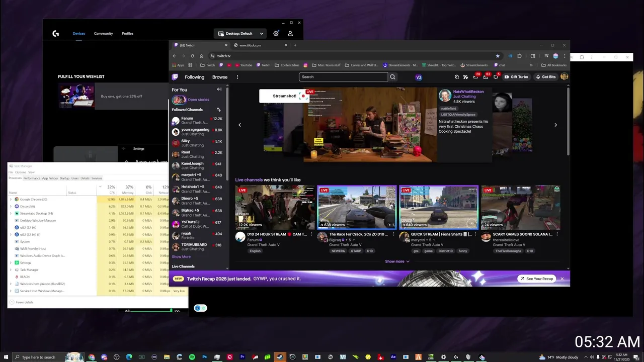
Task: Expand Google Chrome process in Task Manager
Action: (x=11, y=200)
